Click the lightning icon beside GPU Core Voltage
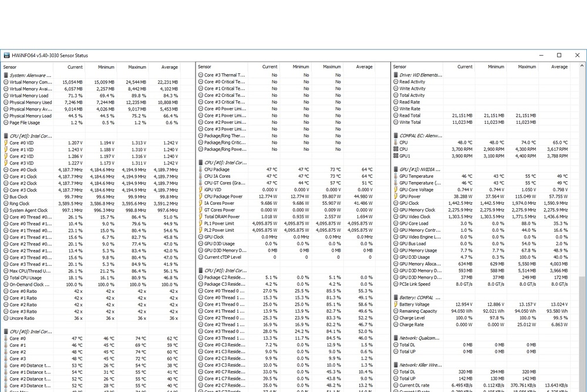Screen dimensions: 587x392 (x=396, y=190)
